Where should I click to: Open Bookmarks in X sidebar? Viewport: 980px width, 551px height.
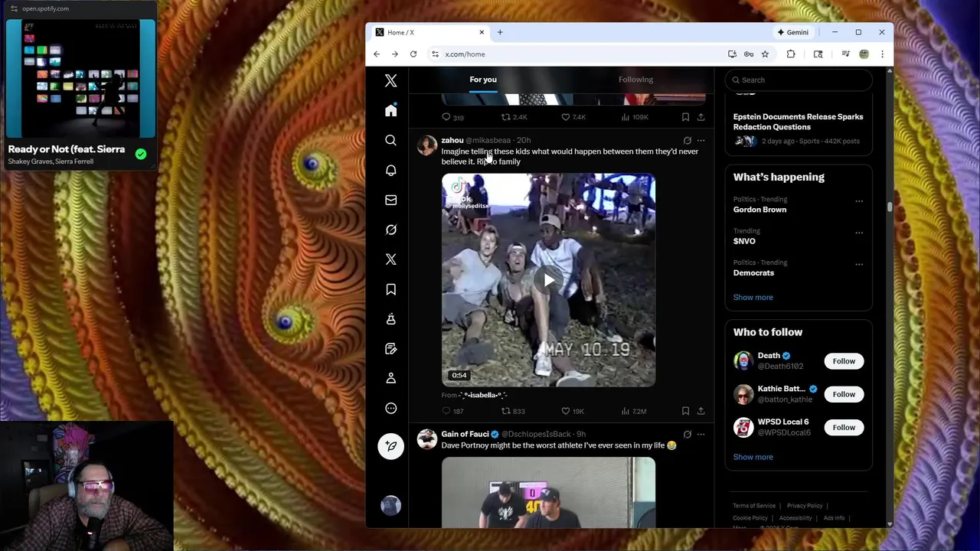click(x=390, y=289)
